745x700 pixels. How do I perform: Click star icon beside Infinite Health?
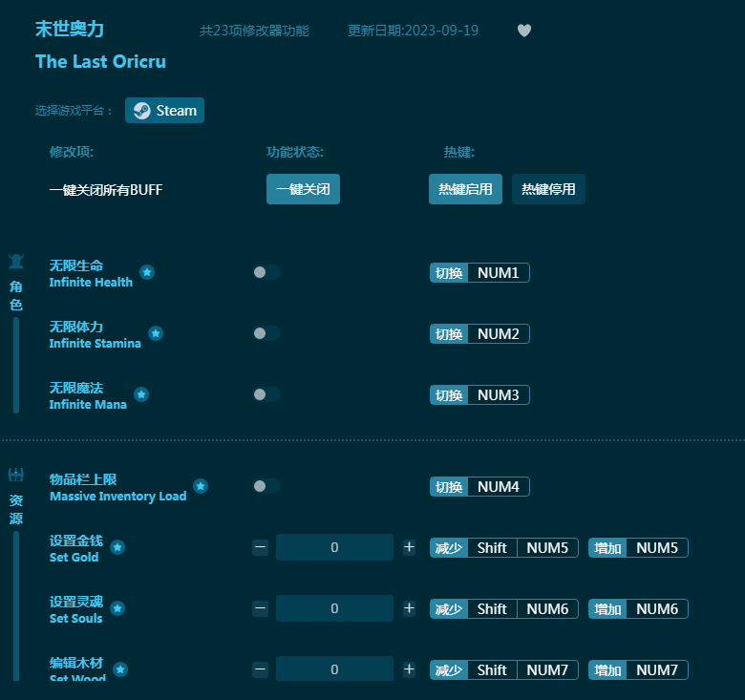pyautogui.click(x=147, y=272)
